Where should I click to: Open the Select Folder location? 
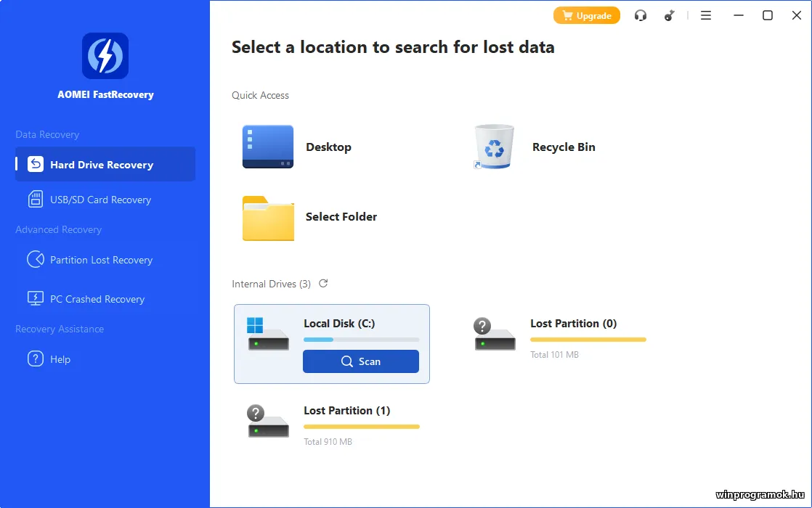click(x=268, y=217)
